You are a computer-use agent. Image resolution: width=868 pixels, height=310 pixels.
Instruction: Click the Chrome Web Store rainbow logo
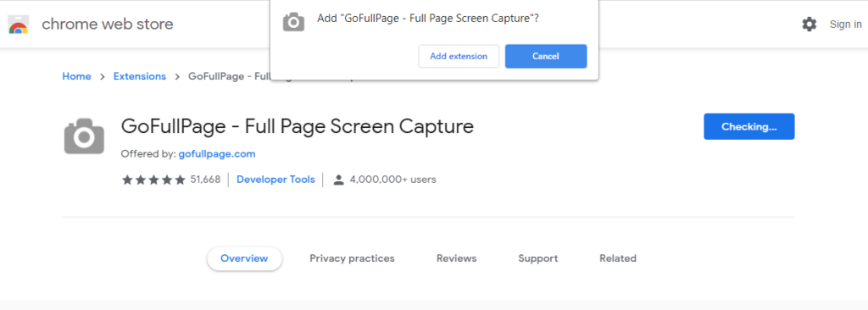click(19, 25)
